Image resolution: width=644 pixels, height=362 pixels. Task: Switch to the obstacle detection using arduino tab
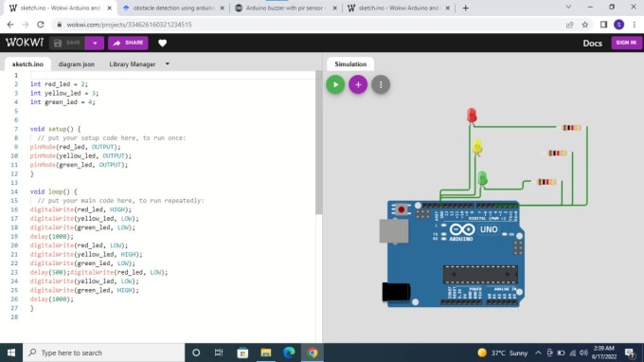(174, 8)
